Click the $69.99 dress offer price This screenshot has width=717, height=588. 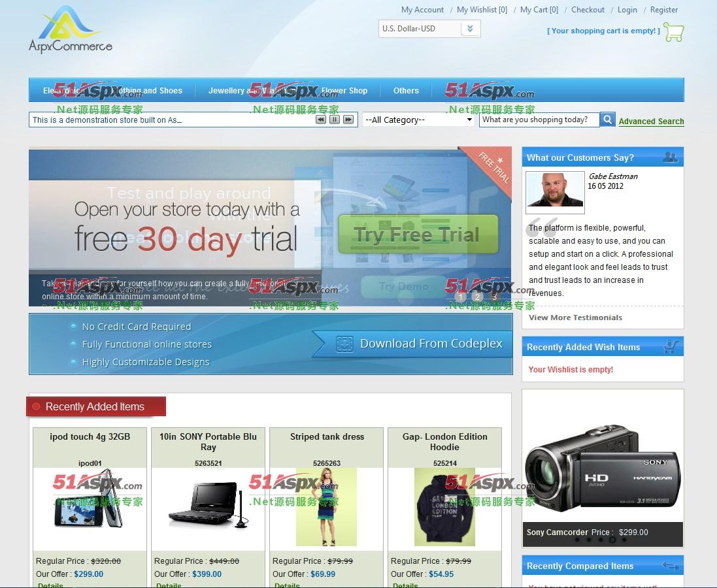tap(323, 574)
